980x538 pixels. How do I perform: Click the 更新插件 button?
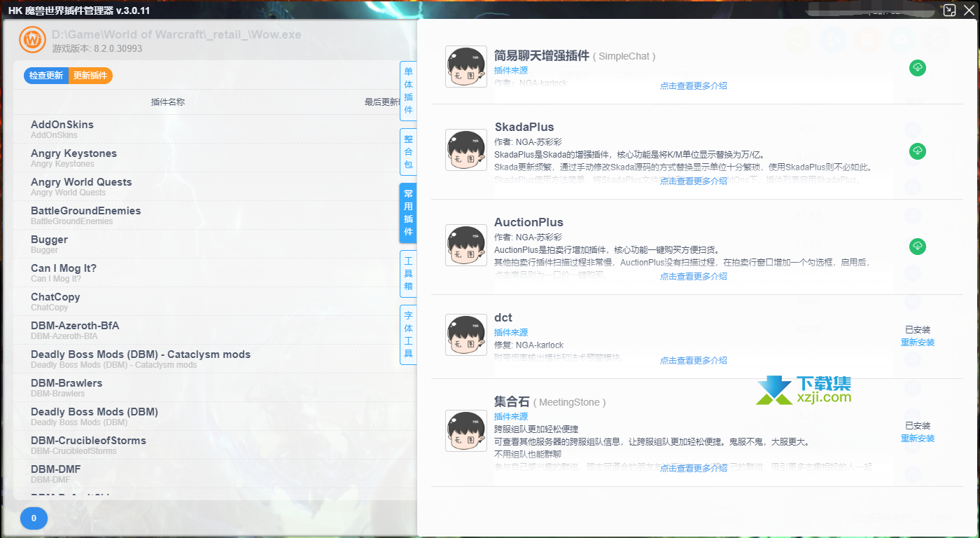click(x=90, y=76)
